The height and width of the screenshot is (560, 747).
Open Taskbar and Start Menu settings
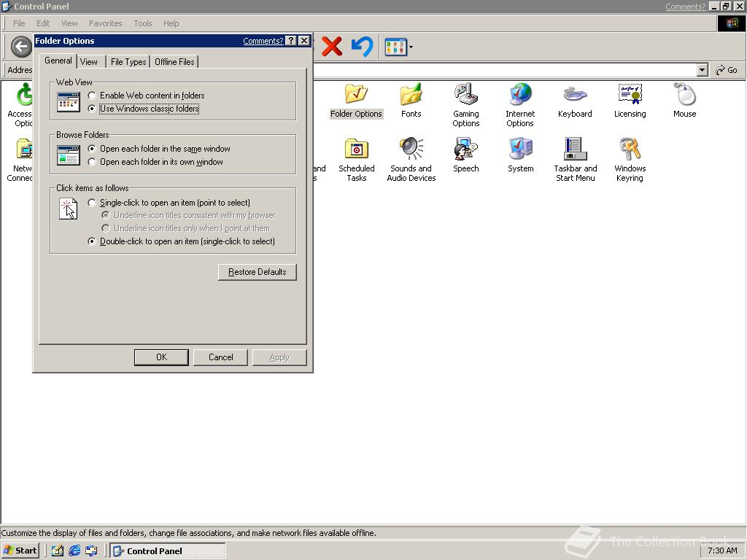tap(575, 160)
